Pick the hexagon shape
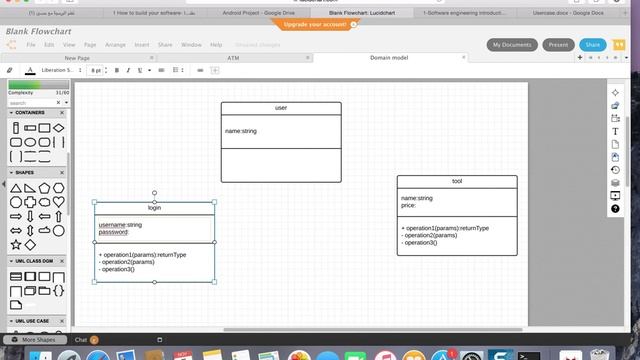The height and width of the screenshot is (360, 640). [58, 188]
